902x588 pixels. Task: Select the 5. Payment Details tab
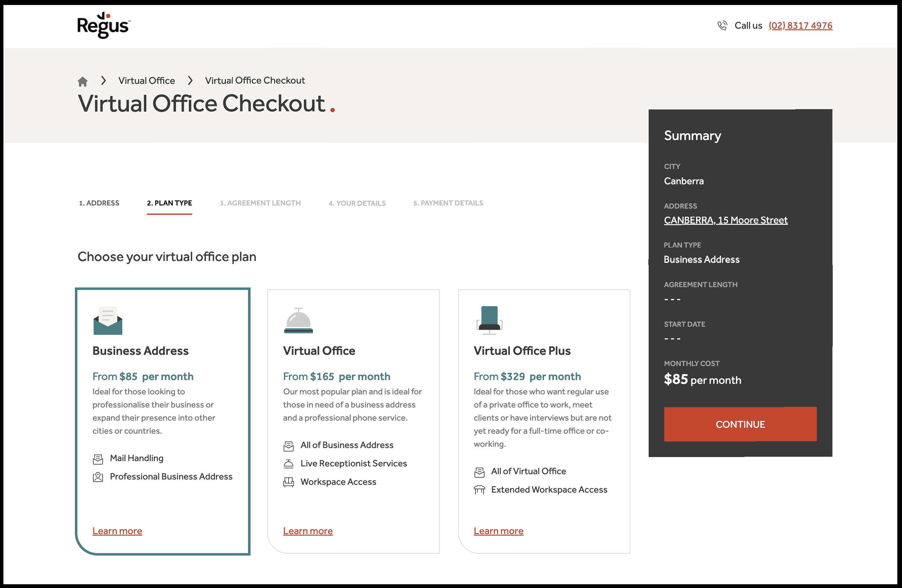click(448, 203)
